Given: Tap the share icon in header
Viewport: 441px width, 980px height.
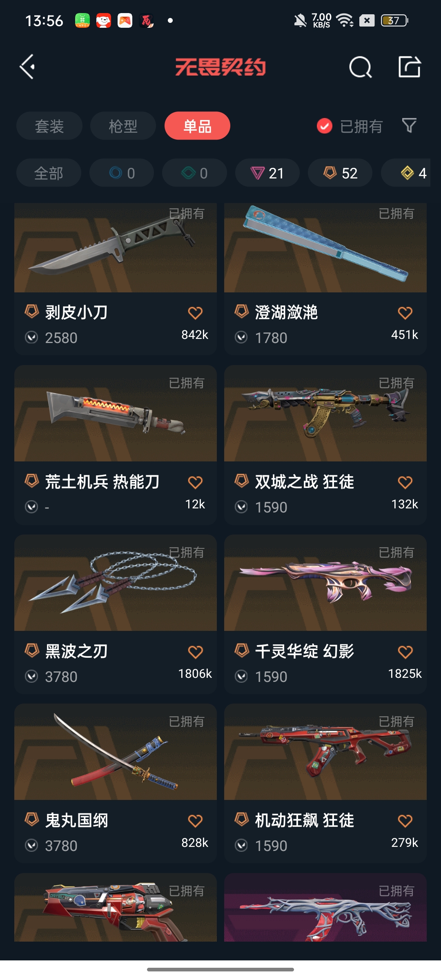Looking at the screenshot, I should (410, 67).
